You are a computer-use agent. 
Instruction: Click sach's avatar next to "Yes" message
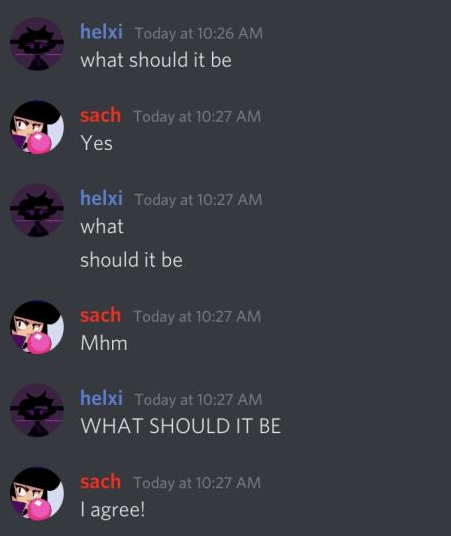tap(37, 127)
